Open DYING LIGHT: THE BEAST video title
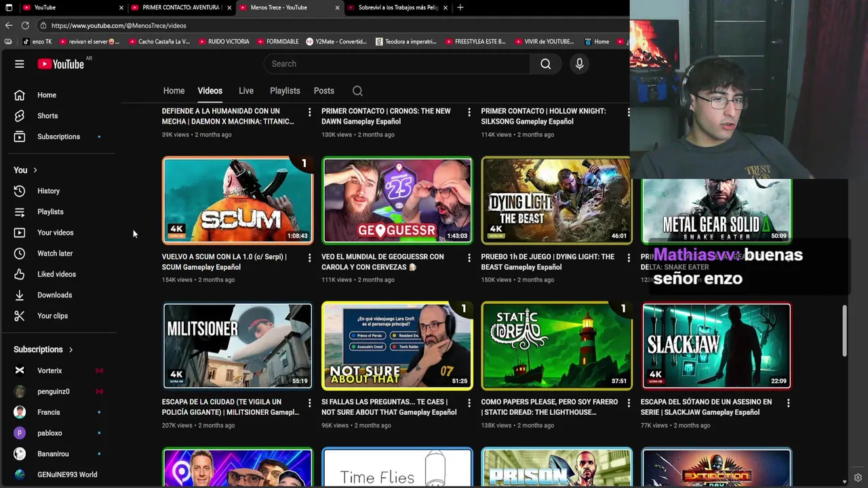Screen dimensions: 868x488 click(547, 262)
